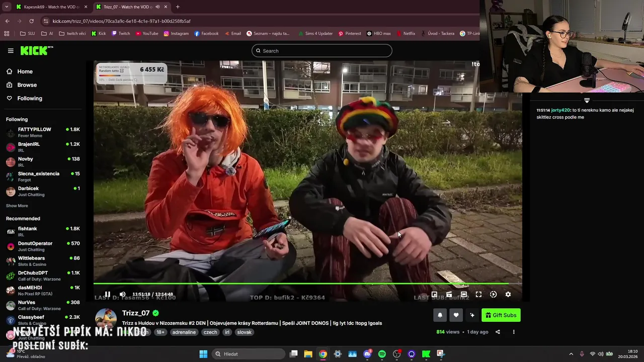Click the sparkle subscribe icon
This screenshot has height=362, width=644.
click(472, 315)
